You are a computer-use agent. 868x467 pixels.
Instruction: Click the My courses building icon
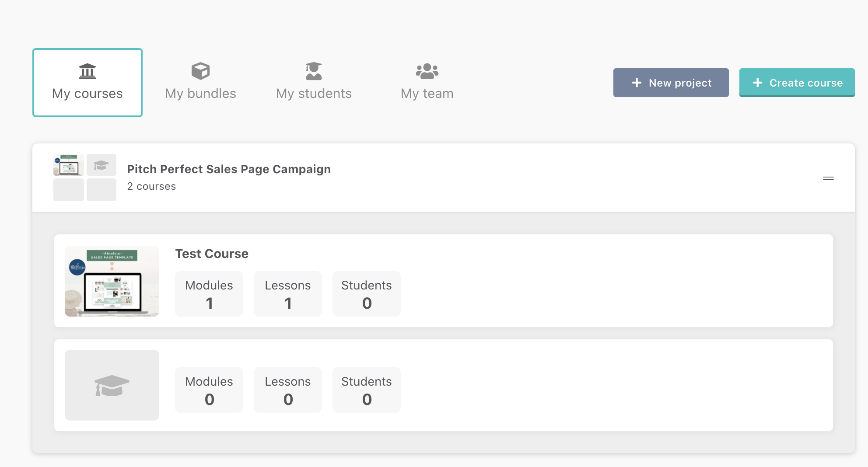[87, 71]
